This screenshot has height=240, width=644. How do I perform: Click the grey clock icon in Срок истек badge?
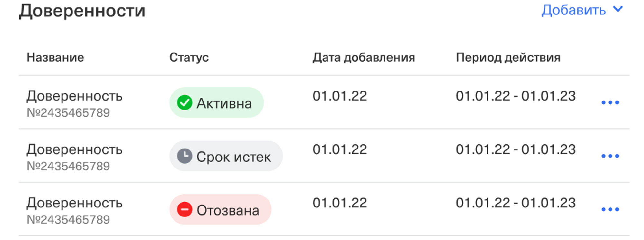pos(185,156)
